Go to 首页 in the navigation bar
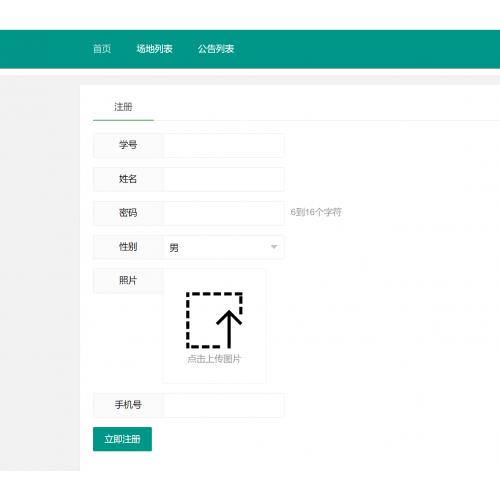Viewport: 500px width, 500px height. [x=102, y=49]
